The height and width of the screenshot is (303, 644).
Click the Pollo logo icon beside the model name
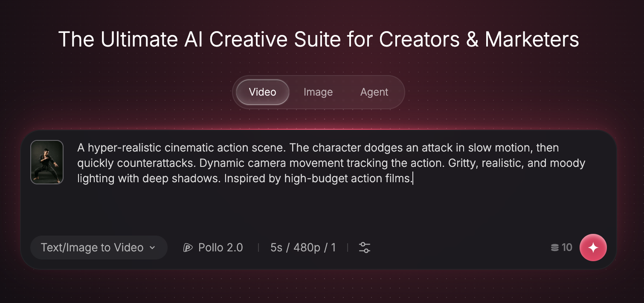[188, 248]
